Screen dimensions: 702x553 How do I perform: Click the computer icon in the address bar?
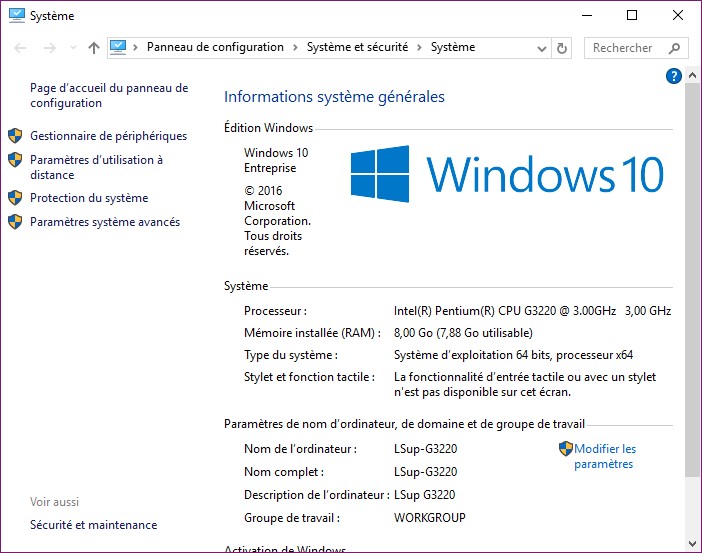(119, 47)
